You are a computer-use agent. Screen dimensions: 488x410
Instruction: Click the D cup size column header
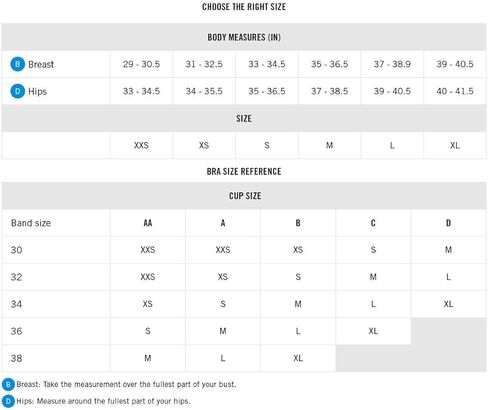tap(449, 223)
